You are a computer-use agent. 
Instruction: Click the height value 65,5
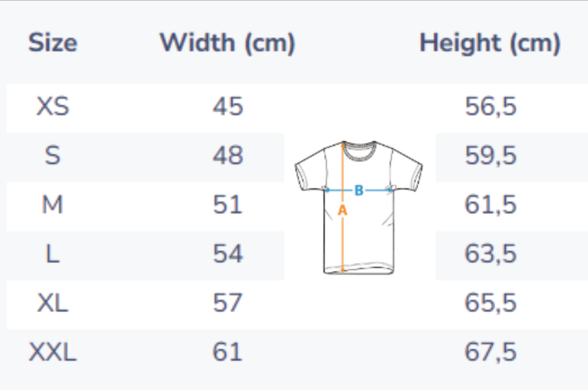491,303
